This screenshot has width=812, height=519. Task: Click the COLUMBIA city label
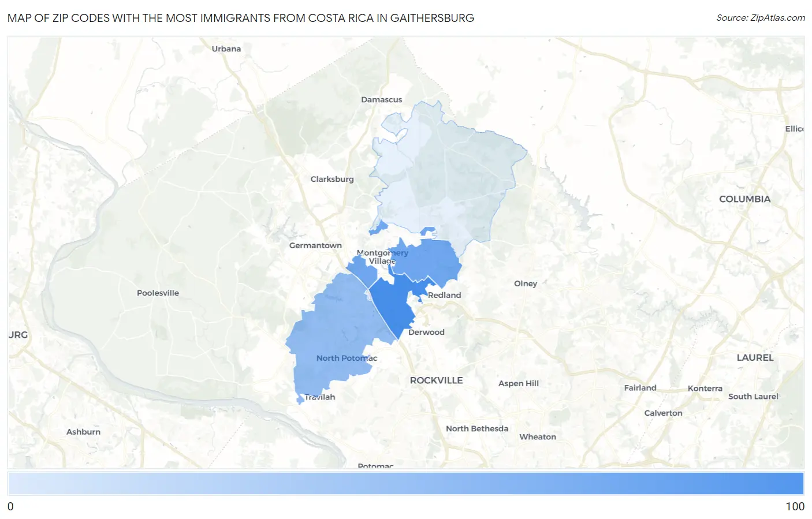[x=744, y=199]
